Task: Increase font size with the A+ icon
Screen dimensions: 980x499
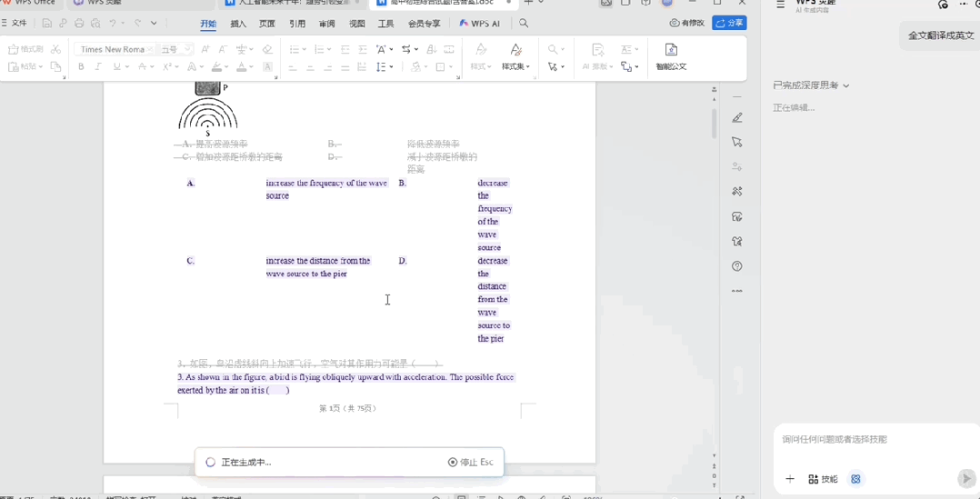Action: (x=205, y=49)
